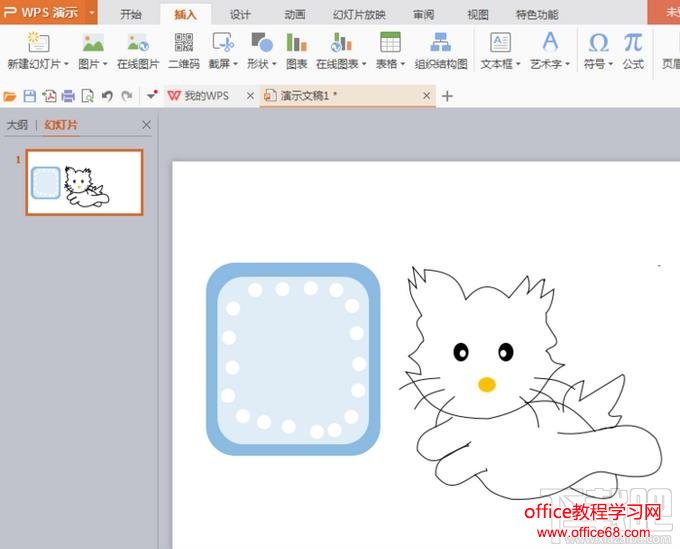Switch to the 大纲 outline view
Screen dimensions: 680x549
pyautogui.click(x=17, y=125)
